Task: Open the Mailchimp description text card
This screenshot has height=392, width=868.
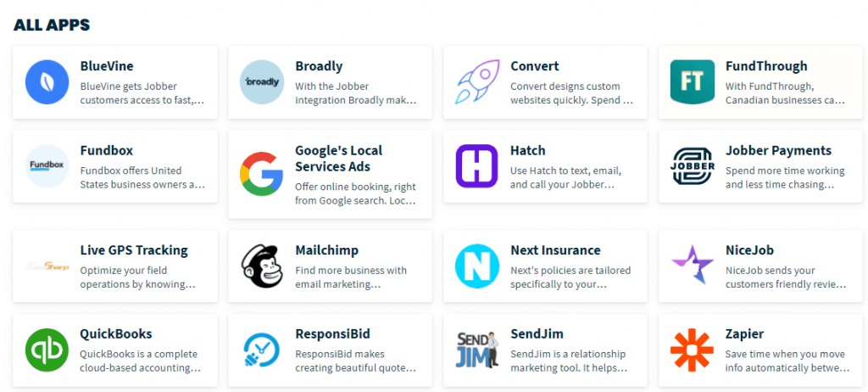Action: click(x=351, y=277)
